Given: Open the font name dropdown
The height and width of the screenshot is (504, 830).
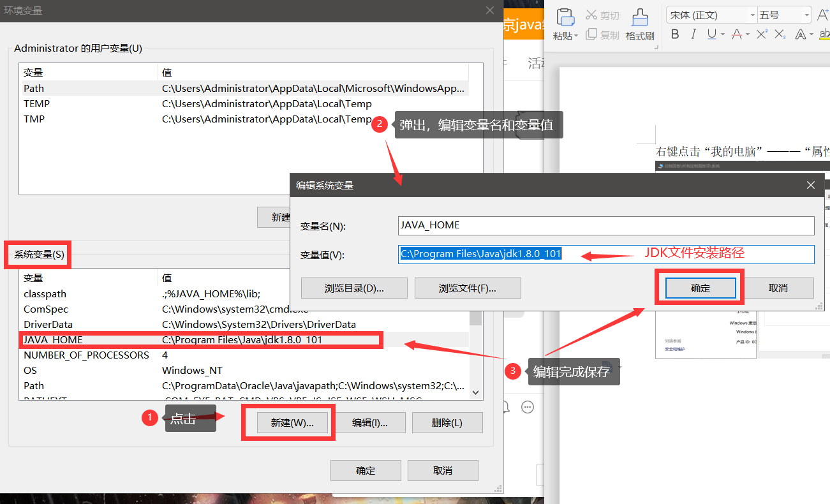Looking at the screenshot, I should pyautogui.click(x=752, y=14).
